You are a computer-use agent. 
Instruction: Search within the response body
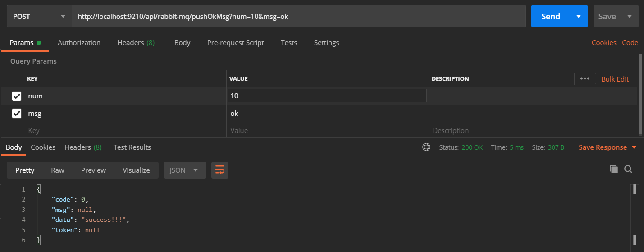click(628, 169)
